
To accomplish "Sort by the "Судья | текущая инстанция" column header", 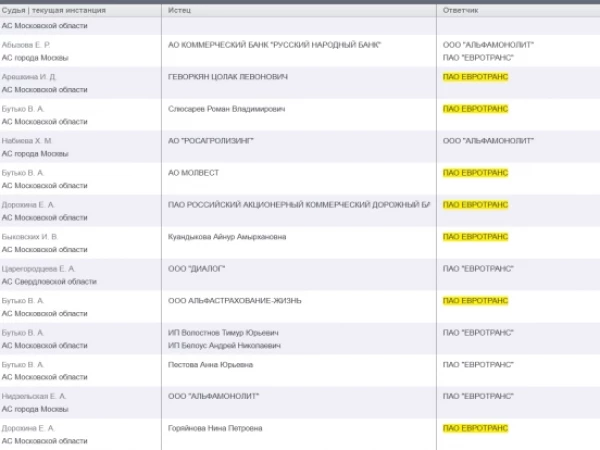I will (x=54, y=10).
